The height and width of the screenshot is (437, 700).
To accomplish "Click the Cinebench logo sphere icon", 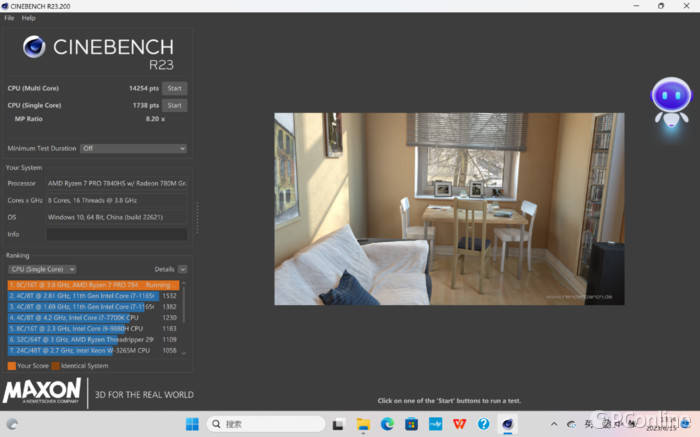I will [34, 47].
